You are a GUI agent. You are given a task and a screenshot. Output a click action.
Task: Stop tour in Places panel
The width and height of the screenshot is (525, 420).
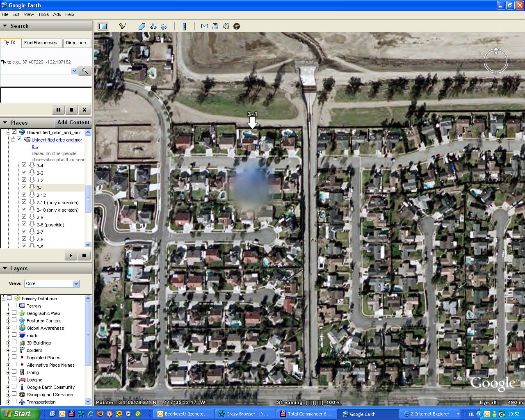pyautogui.click(x=84, y=256)
